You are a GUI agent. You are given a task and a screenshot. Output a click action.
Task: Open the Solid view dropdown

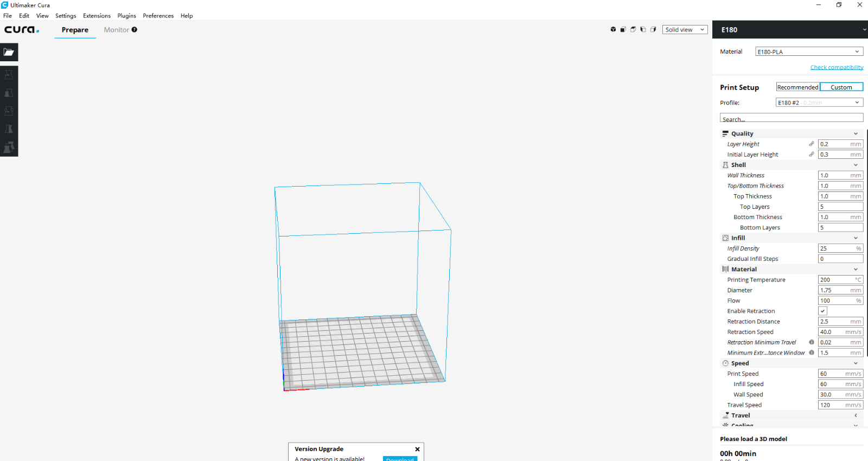pos(685,30)
